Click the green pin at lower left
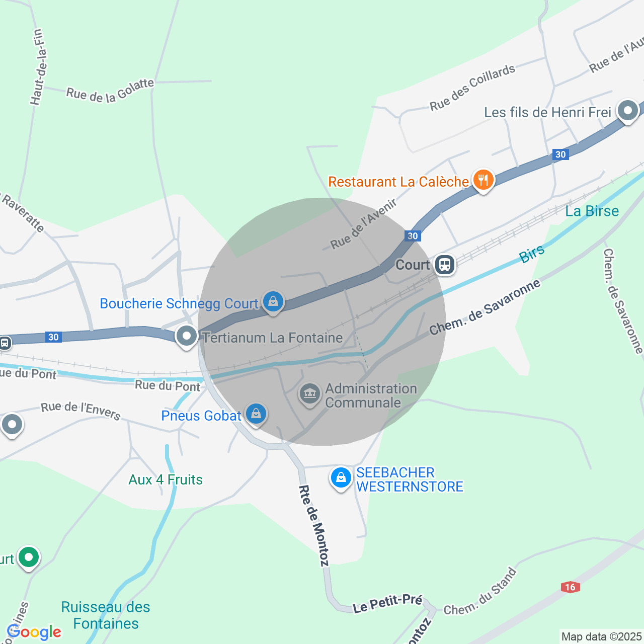Image resolution: width=644 pixels, height=644 pixels. pyautogui.click(x=28, y=557)
